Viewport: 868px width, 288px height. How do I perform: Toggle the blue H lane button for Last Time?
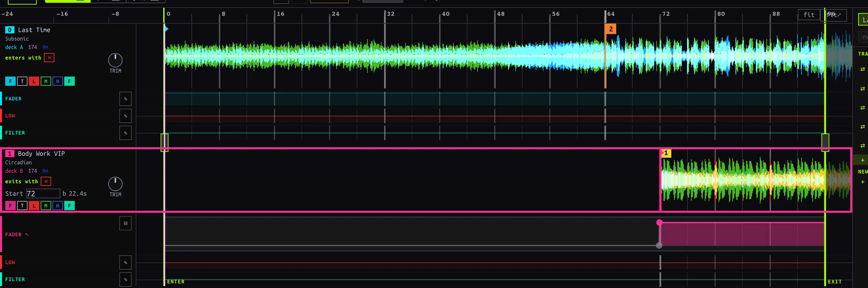[58, 81]
